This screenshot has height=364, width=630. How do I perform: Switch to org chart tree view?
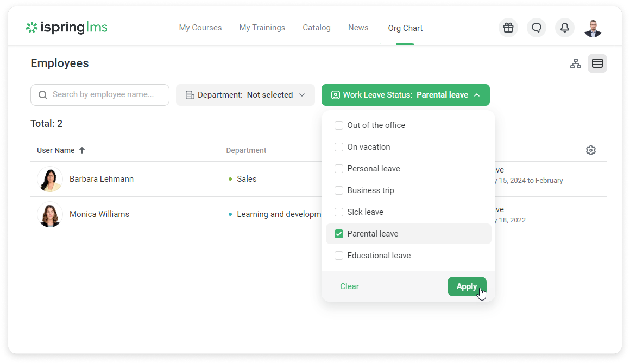[x=576, y=63]
